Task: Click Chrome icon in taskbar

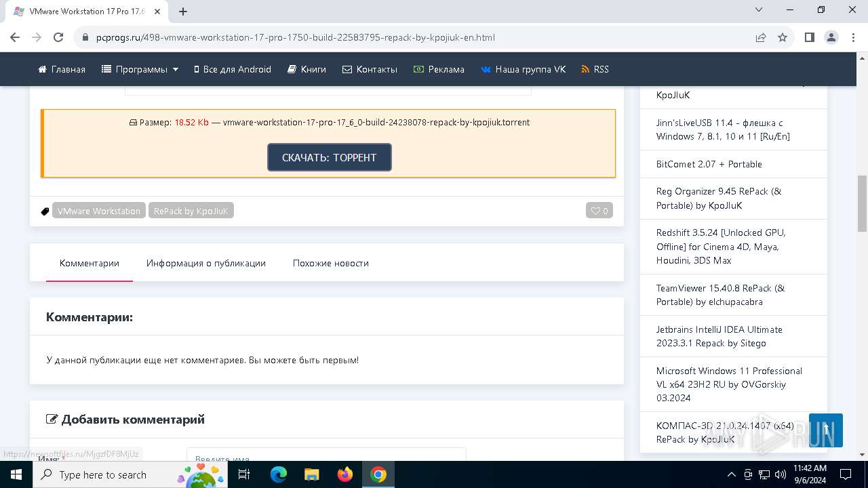Action: [378, 474]
